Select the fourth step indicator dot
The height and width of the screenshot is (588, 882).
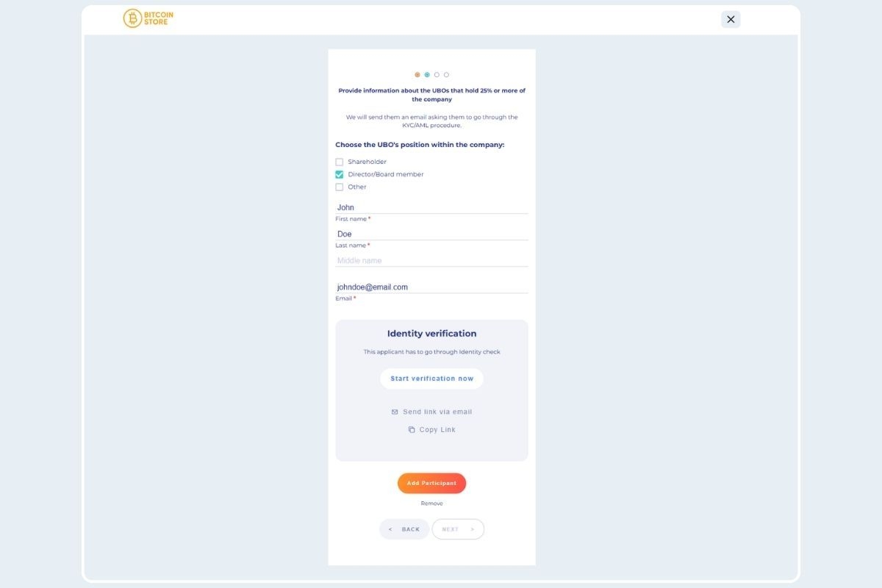446,75
